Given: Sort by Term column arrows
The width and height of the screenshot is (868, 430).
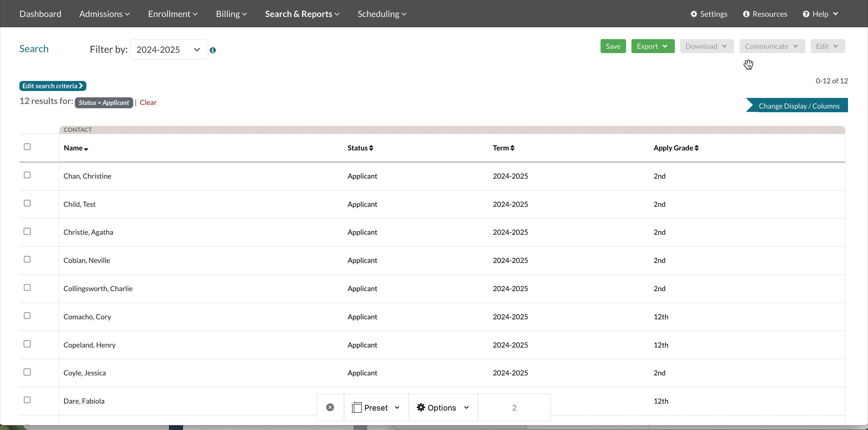Looking at the screenshot, I should (512, 148).
